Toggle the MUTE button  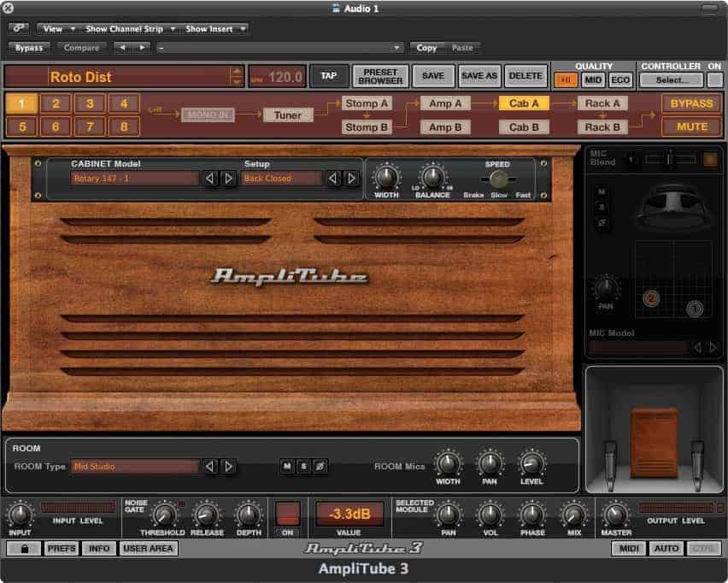pos(690,127)
